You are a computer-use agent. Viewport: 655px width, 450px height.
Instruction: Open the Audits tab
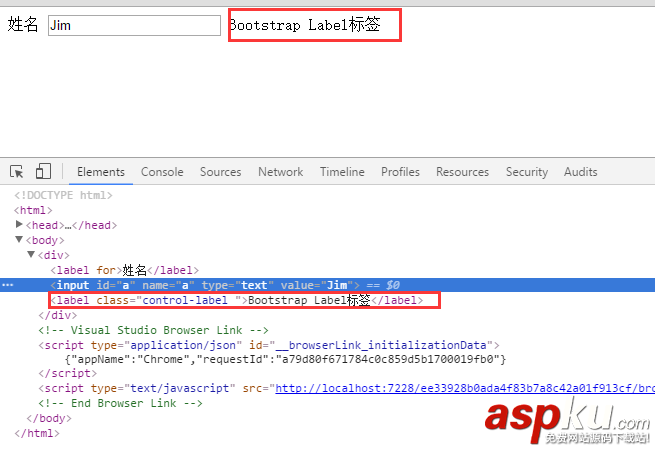pyautogui.click(x=581, y=172)
